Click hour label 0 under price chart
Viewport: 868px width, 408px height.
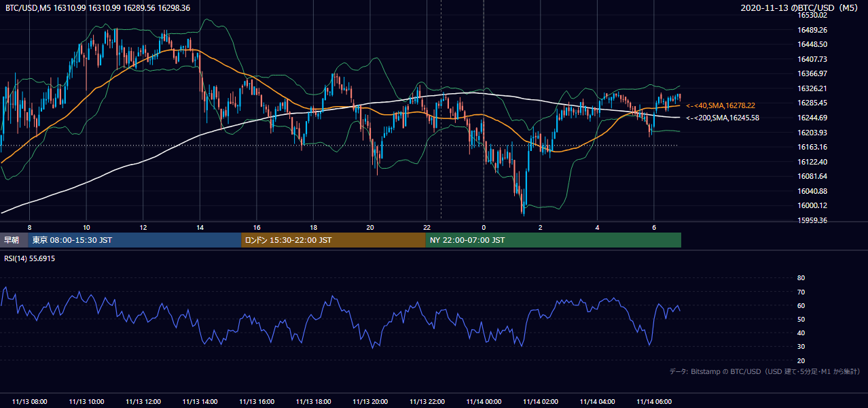coord(484,227)
